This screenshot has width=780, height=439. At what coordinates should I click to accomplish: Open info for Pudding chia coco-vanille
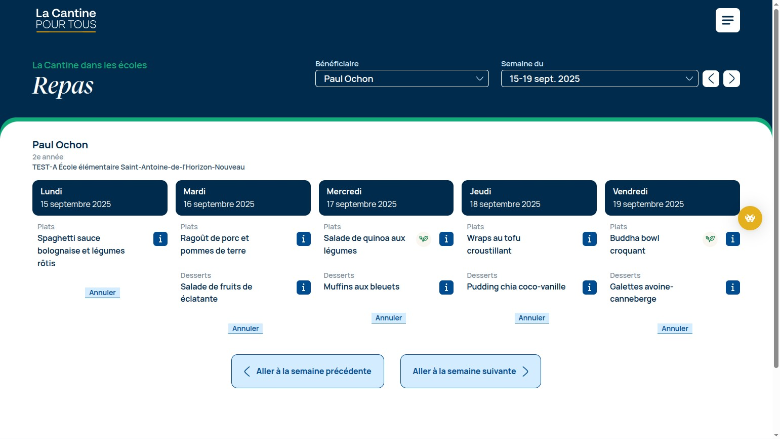589,287
